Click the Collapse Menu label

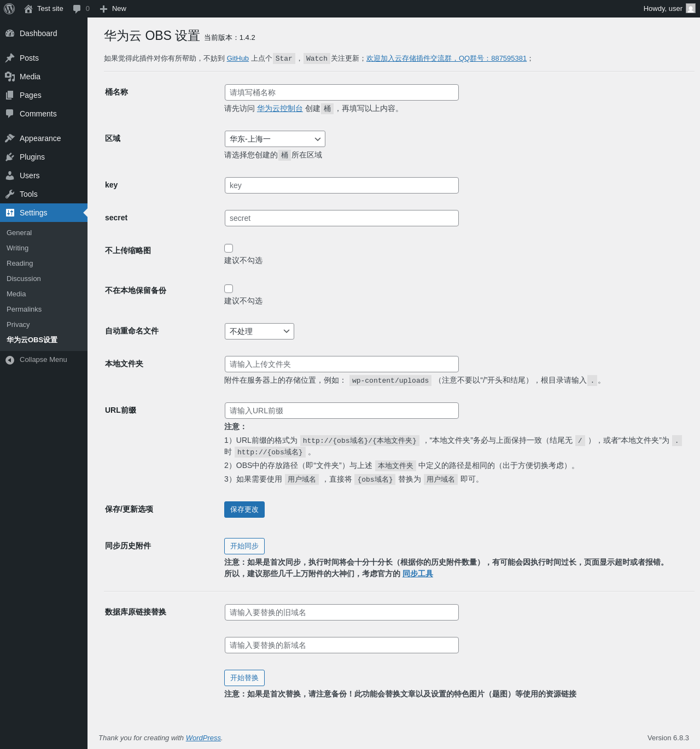[x=43, y=360]
